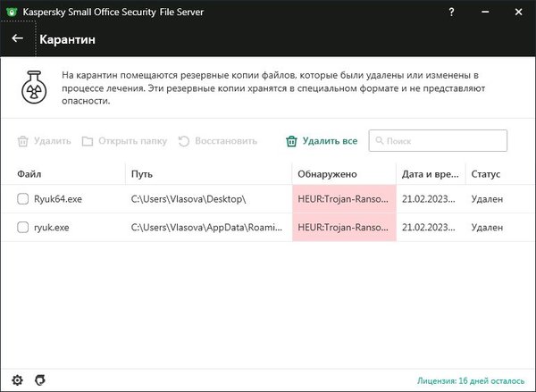Click the Delete trash icon

(23, 141)
